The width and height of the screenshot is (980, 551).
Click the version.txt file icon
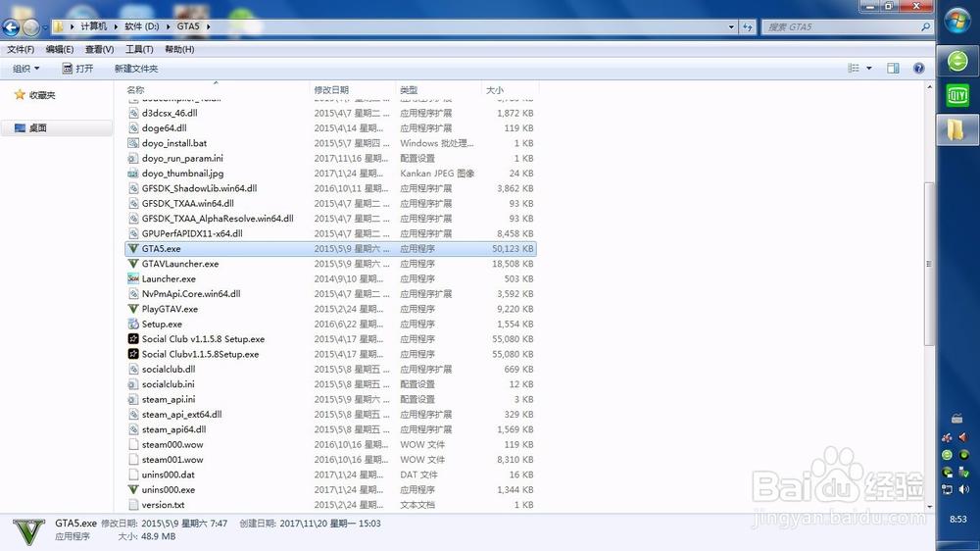coord(133,505)
